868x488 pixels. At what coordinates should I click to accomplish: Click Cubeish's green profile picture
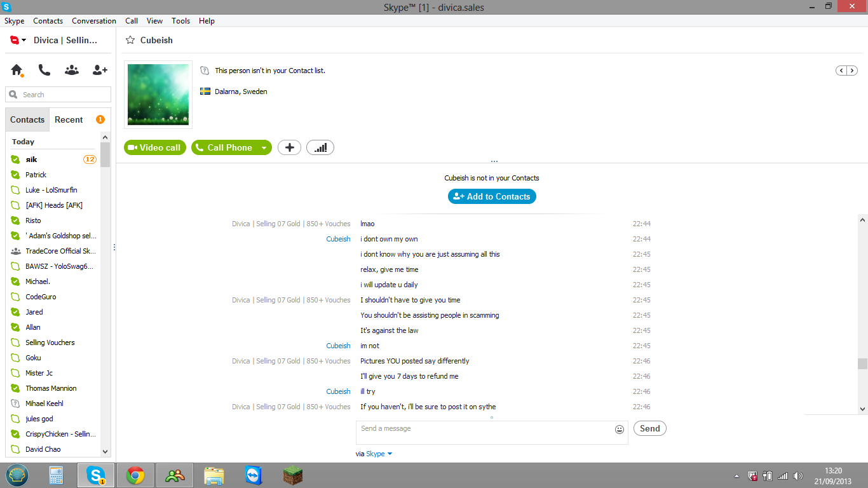pos(158,95)
